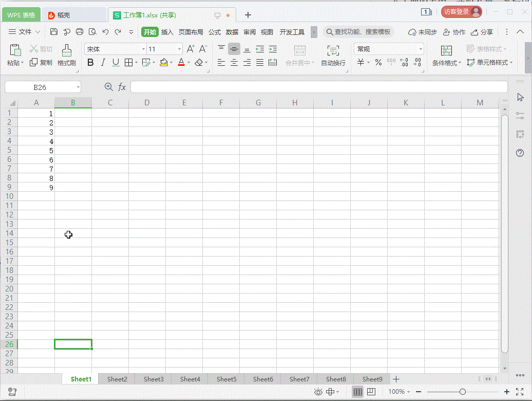Click the selection arrow sidebar icon
The height and width of the screenshot is (401, 532).
[x=520, y=98]
